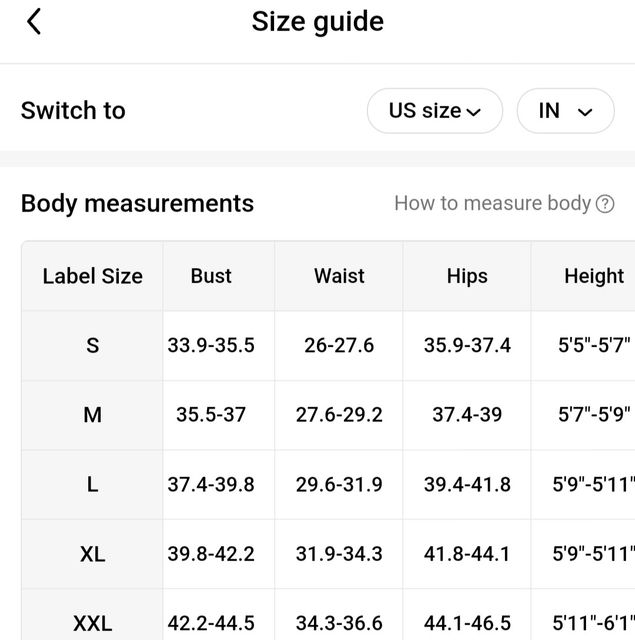Select the M size row label
Image resolution: width=635 pixels, height=640 pixels.
93,415
